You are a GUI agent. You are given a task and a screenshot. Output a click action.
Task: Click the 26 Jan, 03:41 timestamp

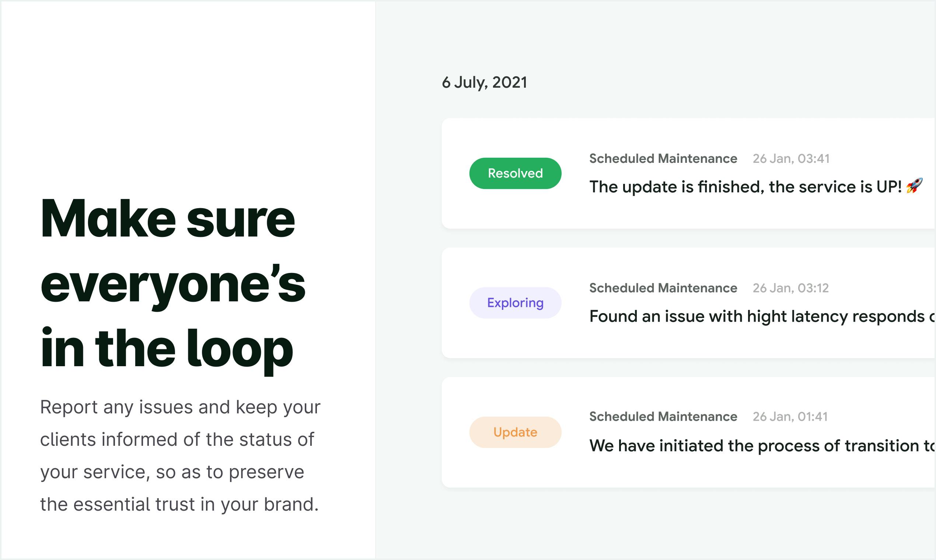click(x=791, y=158)
